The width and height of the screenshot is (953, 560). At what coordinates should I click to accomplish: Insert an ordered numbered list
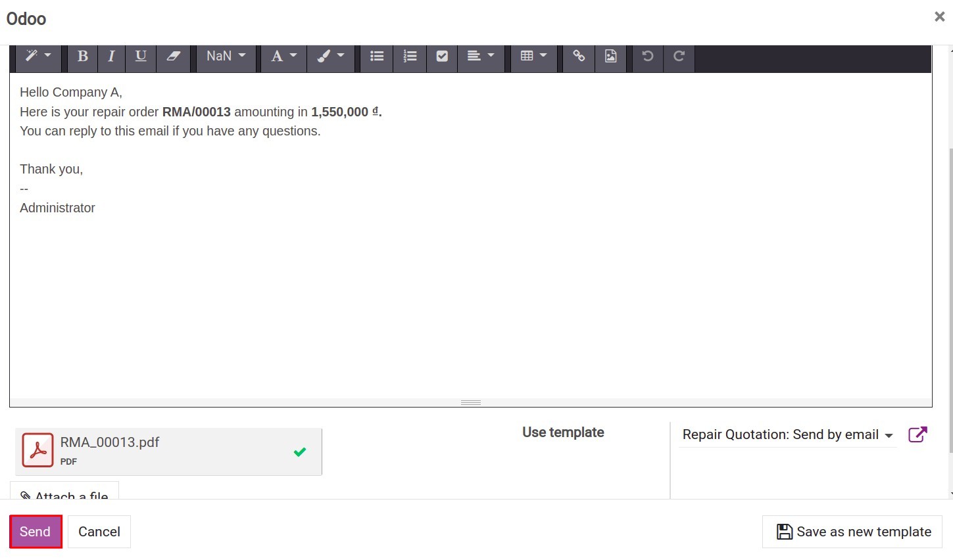pyautogui.click(x=410, y=57)
